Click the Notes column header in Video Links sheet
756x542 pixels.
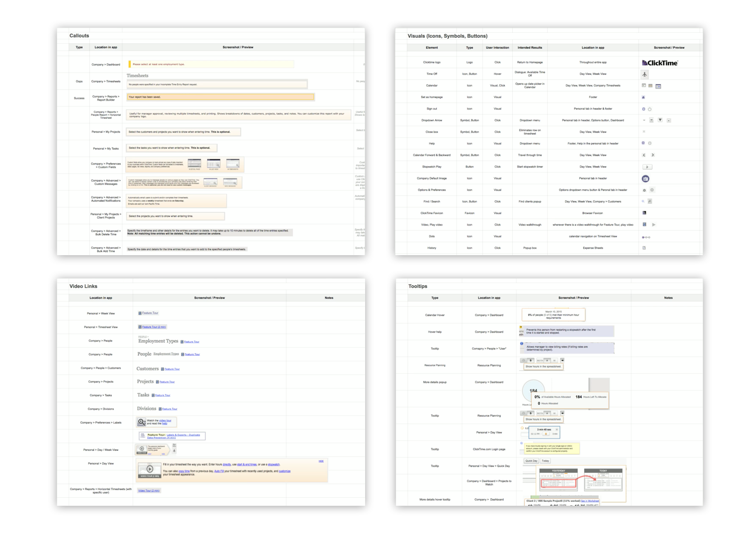pyautogui.click(x=329, y=298)
